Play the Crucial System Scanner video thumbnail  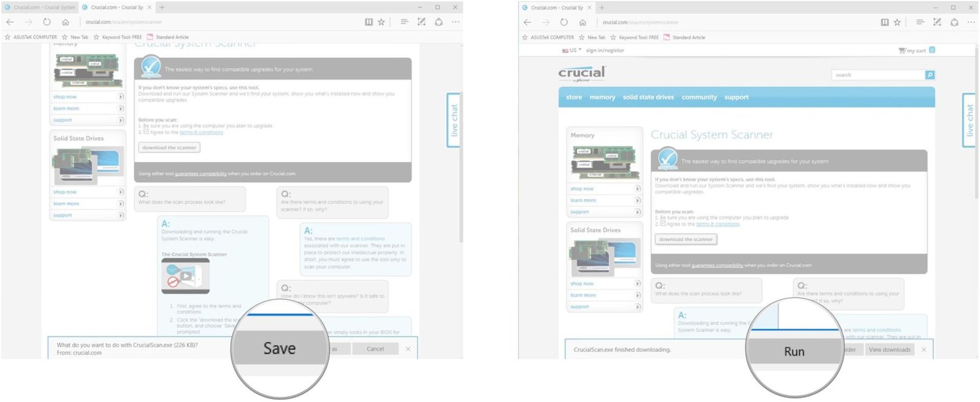[x=185, y=276]
